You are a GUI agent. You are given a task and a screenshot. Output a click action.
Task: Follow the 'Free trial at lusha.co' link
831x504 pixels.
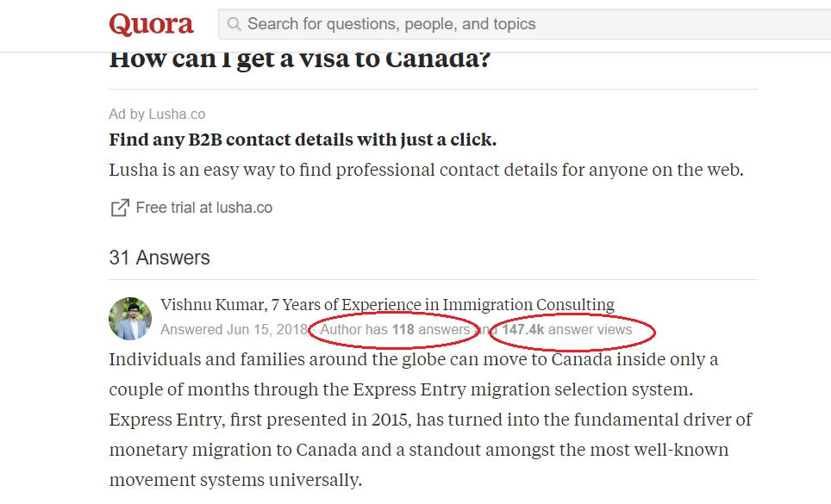click(x=204, y=208)
